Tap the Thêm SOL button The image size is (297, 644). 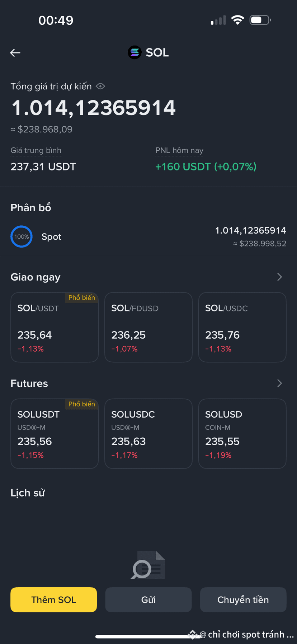[54, 600]
